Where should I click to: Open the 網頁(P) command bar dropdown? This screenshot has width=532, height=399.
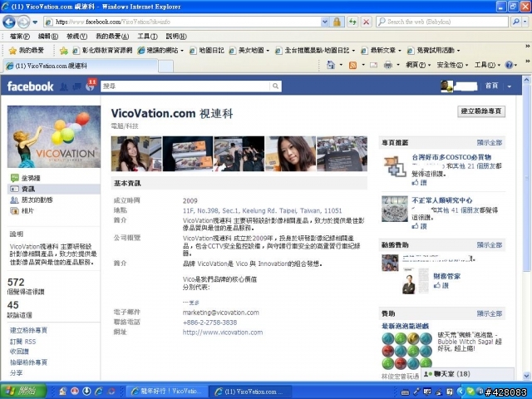coord(418,65)
